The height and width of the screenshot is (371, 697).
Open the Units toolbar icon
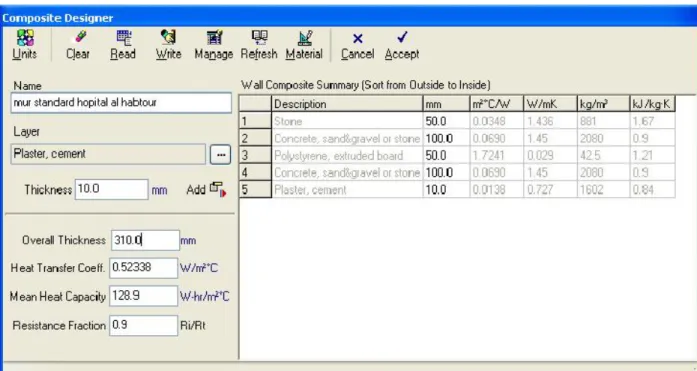point(25,38)
